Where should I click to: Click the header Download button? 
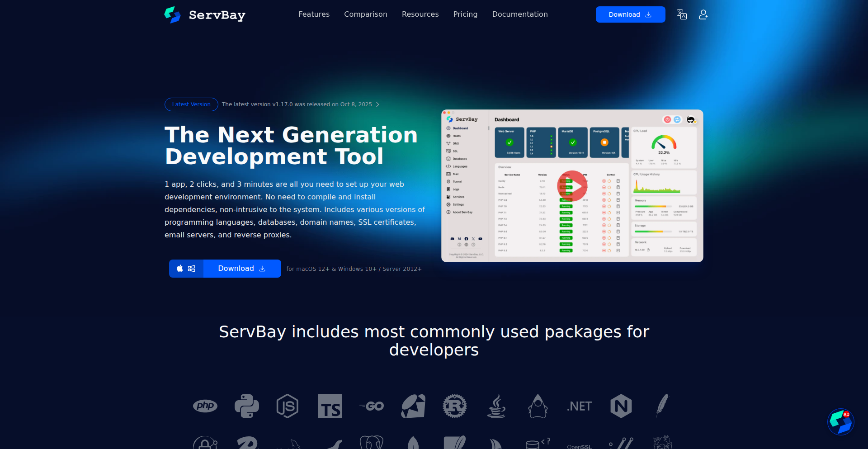(630, 14)
